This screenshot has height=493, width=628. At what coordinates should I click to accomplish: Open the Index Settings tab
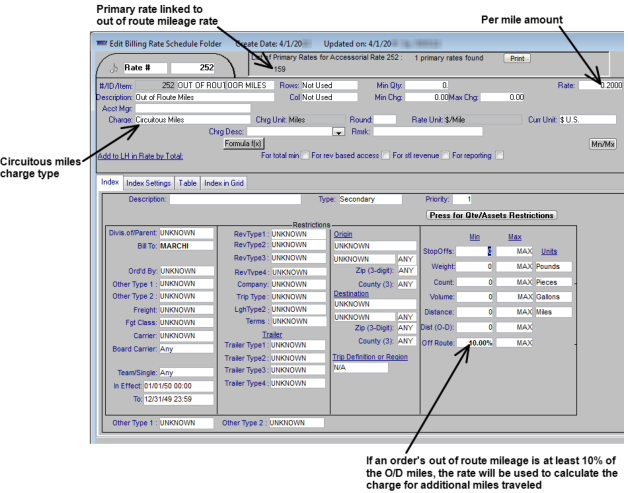click(x=149, y=183)
